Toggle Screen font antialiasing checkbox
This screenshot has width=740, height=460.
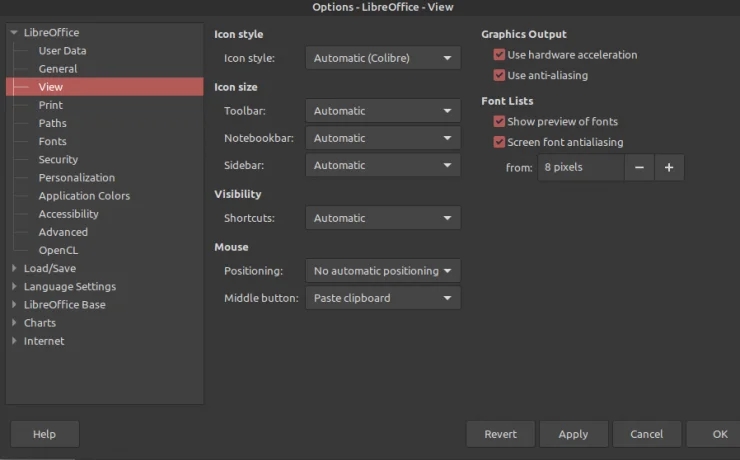(499, 142)
